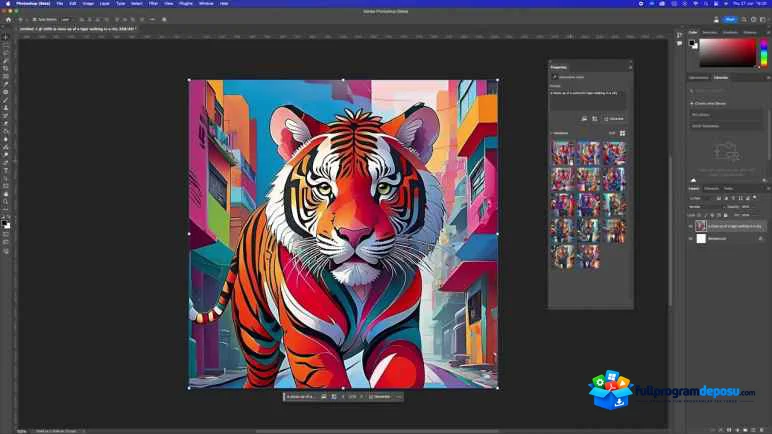Click the prompt field in contextual task bar
Screen dimensions: 772x434
pyautogui.click(x=301, y=397)
